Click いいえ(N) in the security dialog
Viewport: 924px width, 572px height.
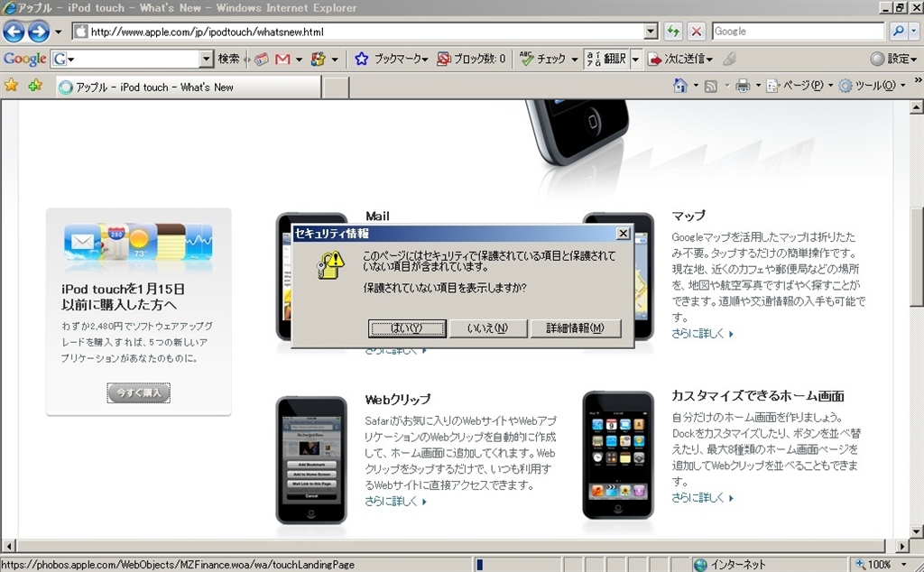tap(488, 328)
